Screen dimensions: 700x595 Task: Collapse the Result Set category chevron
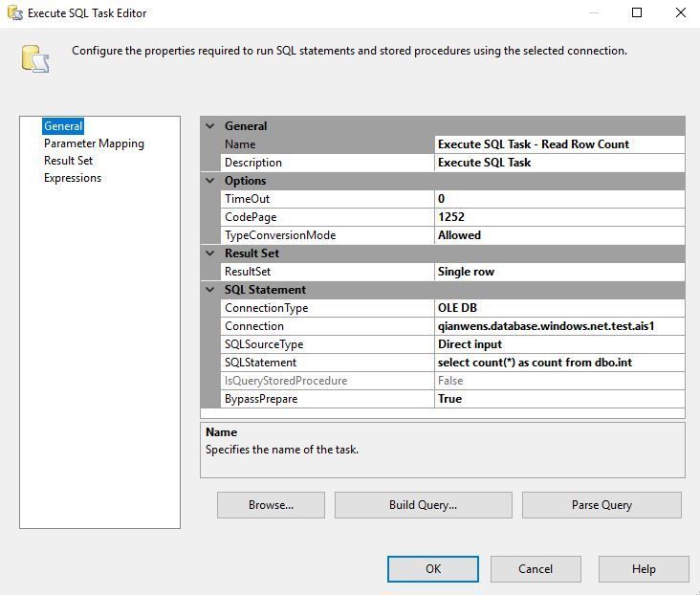coord(209,253)
